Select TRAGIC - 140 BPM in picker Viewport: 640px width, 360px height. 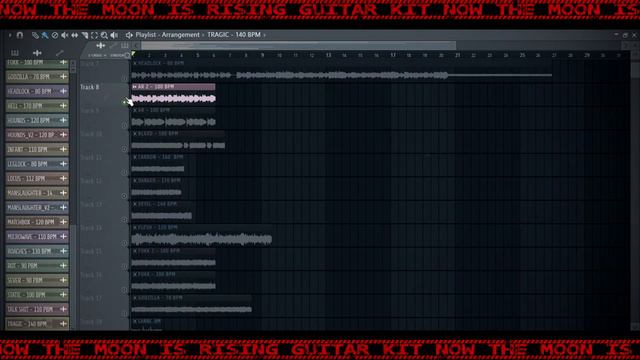(37, 324)
